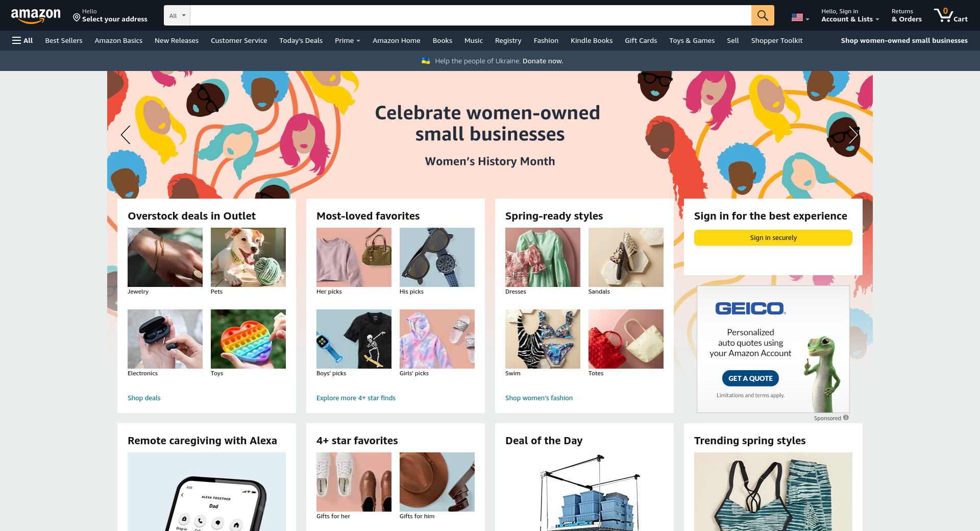Click the Sponsored ad info icon
This screenshot has height=531, width=980.
(846, 418)
